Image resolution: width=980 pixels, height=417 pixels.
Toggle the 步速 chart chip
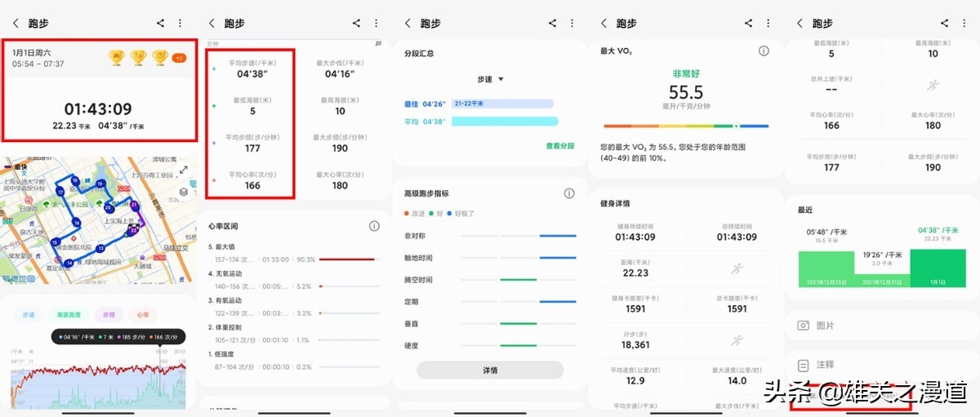pyautogui.click(x=29, y=314)
